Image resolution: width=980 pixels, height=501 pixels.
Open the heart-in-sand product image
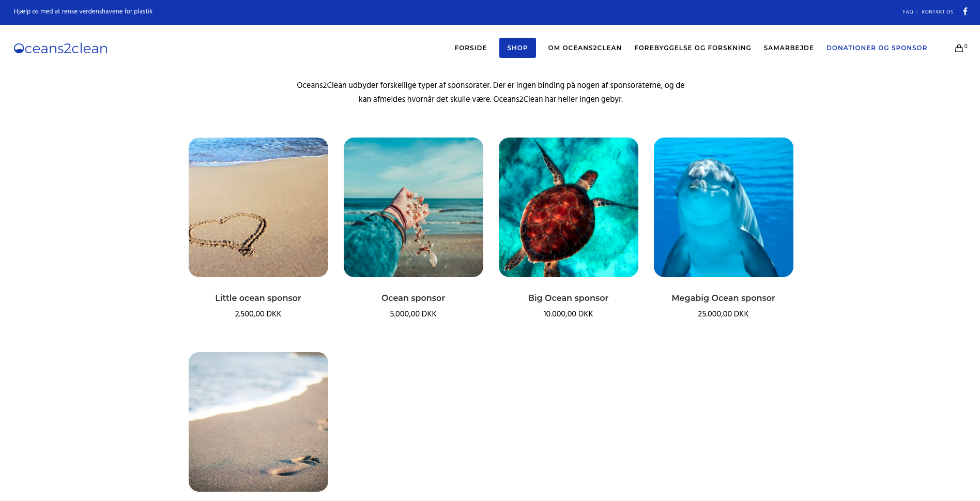[258, 207]
